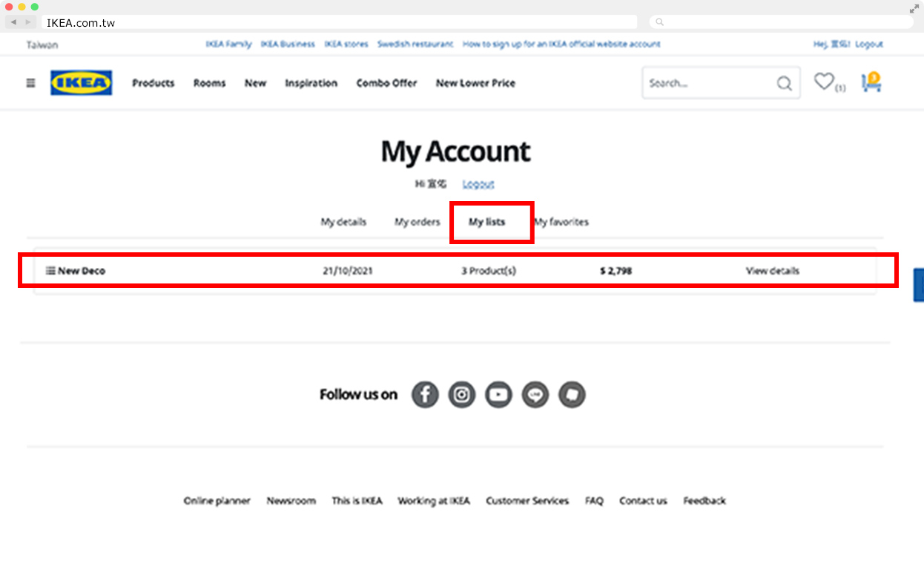
Task: Click the New Deco list name
Action: pyautogui.click(x=81, y=271)
